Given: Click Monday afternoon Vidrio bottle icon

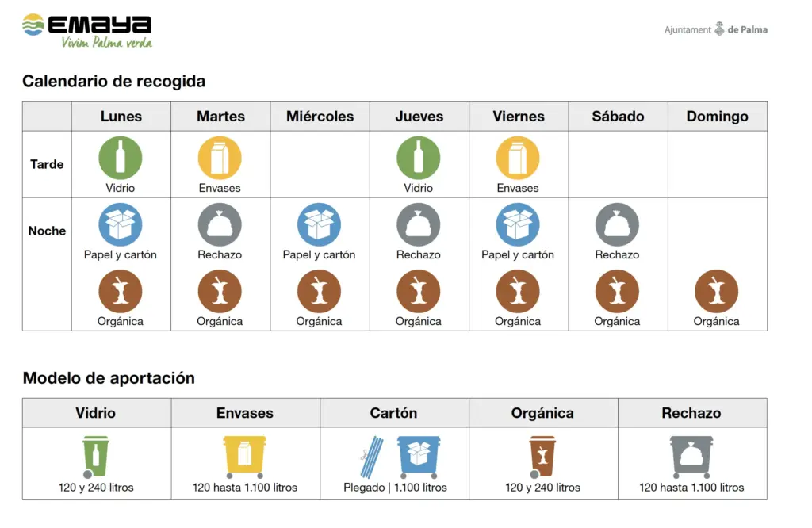Looking at the screenshot, I should pos(121,158).
